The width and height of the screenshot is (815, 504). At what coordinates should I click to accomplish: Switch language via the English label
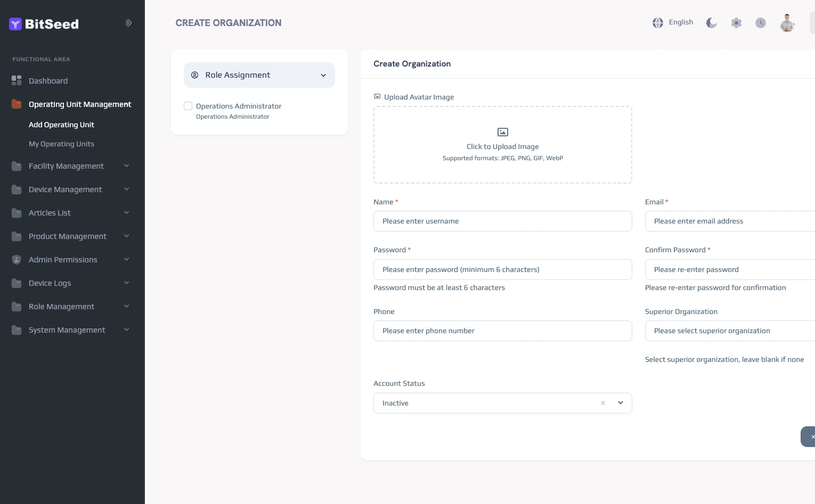pos(681,22)
